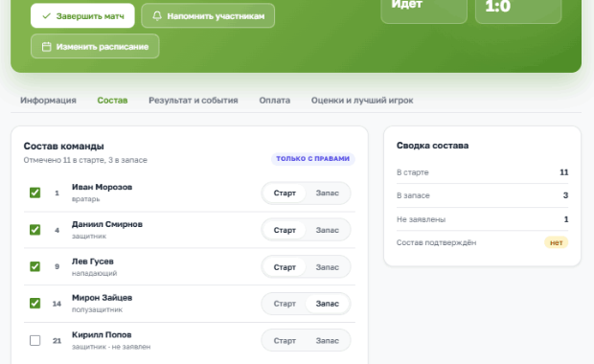Click the нет badge for Состав подтверждён
594x364 pixels.
point(556,242)
